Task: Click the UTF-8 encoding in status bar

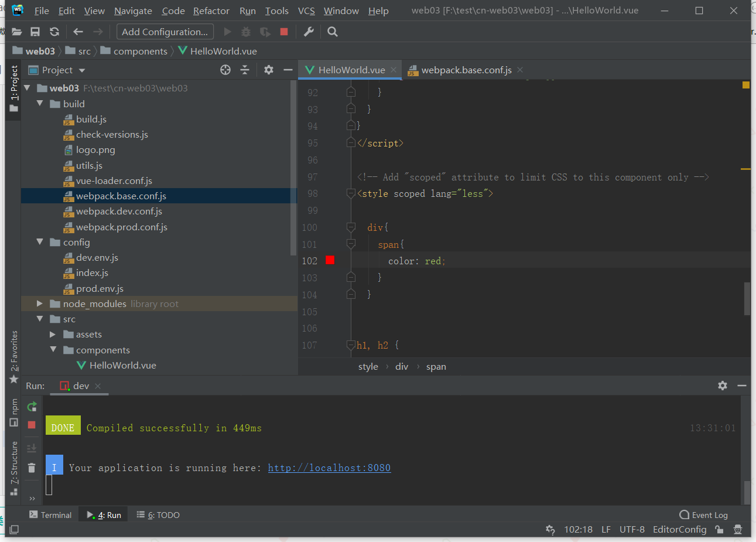Action: (632, 529)
